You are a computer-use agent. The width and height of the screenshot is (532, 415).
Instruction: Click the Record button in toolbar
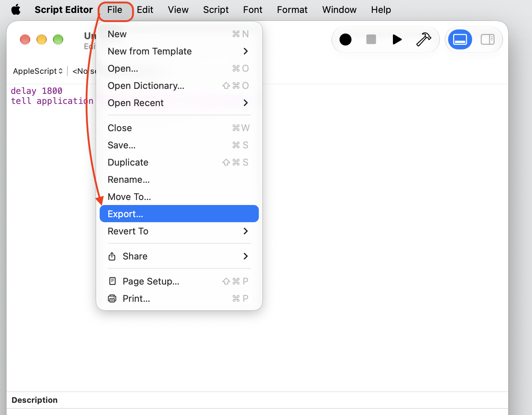coord(346,39)
